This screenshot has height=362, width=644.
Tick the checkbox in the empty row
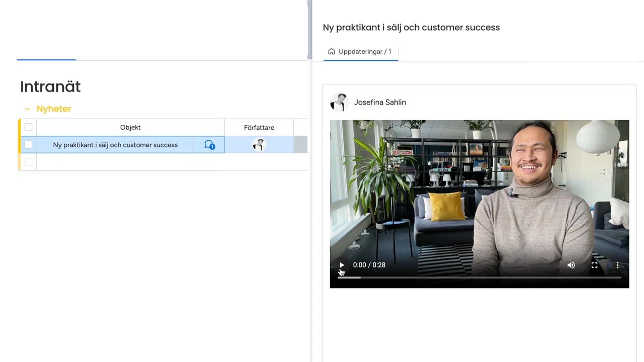[28, 162]
